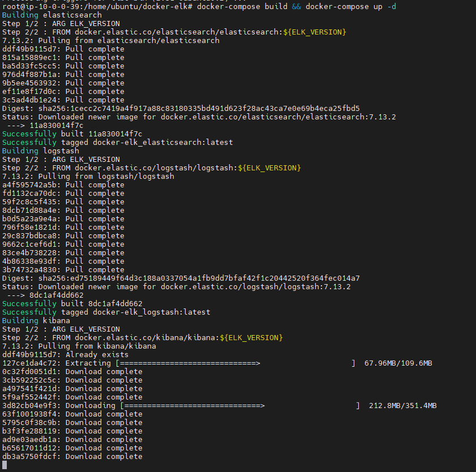Click '7.13.2: Pulling from elasticsearch/elasticsearch' line
This screenshot has height=472, width=476.
click(111, 40)
